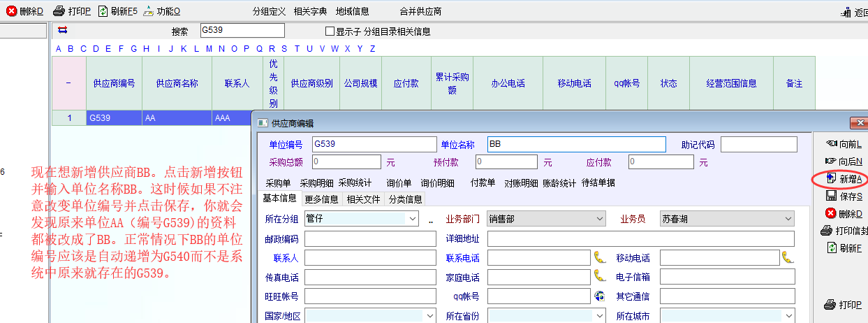Toggle the 显示子分组目录相关信息 checkbox
Screen dimensions: 868x323
point(330,31)
